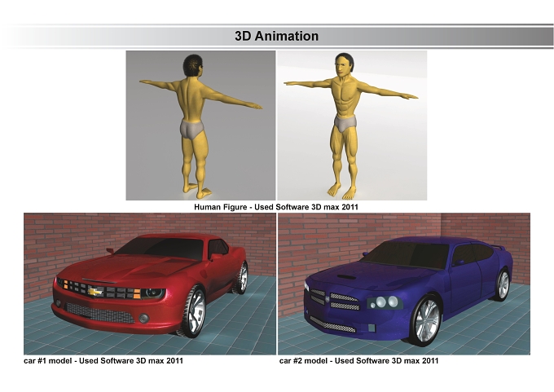Click the red car's side mirror

click(110, 251)
